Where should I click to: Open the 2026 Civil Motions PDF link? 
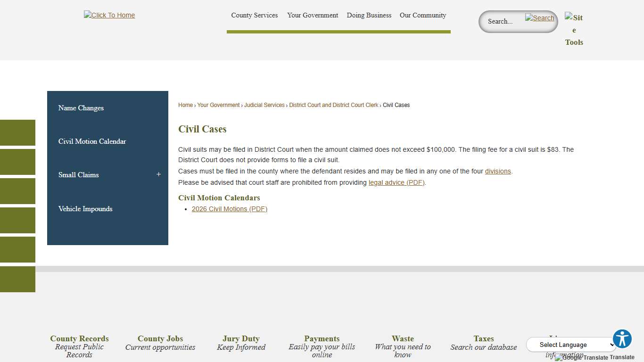coord(230,209)
